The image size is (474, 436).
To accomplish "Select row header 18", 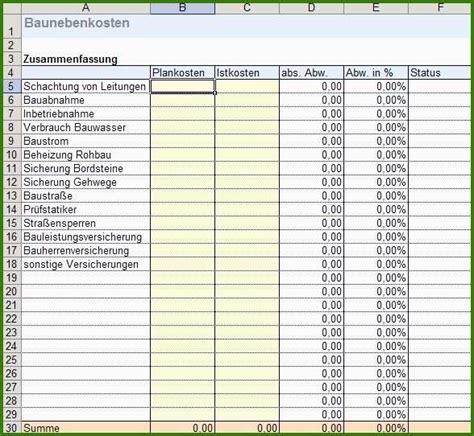I will [x=12, y=264].
